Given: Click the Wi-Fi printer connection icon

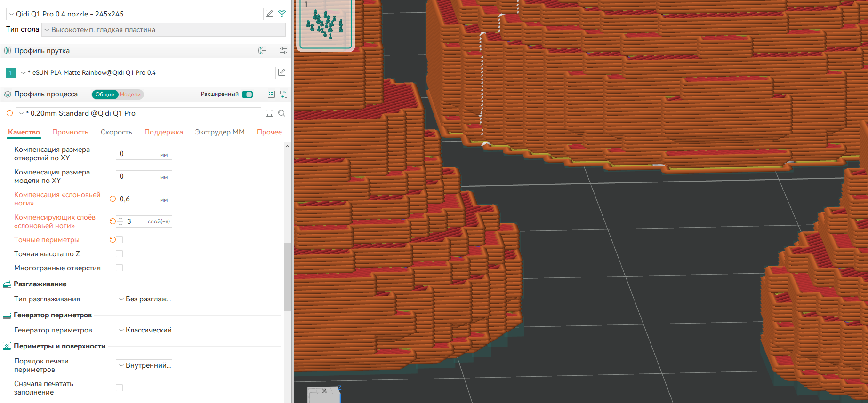Looking at the screenshot, I should 282,14.
